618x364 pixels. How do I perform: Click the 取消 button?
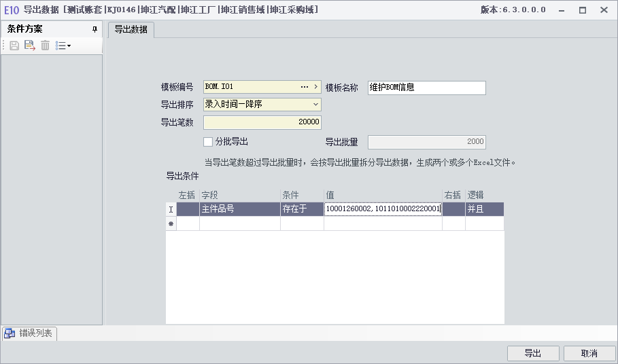[x=589, y=353]
